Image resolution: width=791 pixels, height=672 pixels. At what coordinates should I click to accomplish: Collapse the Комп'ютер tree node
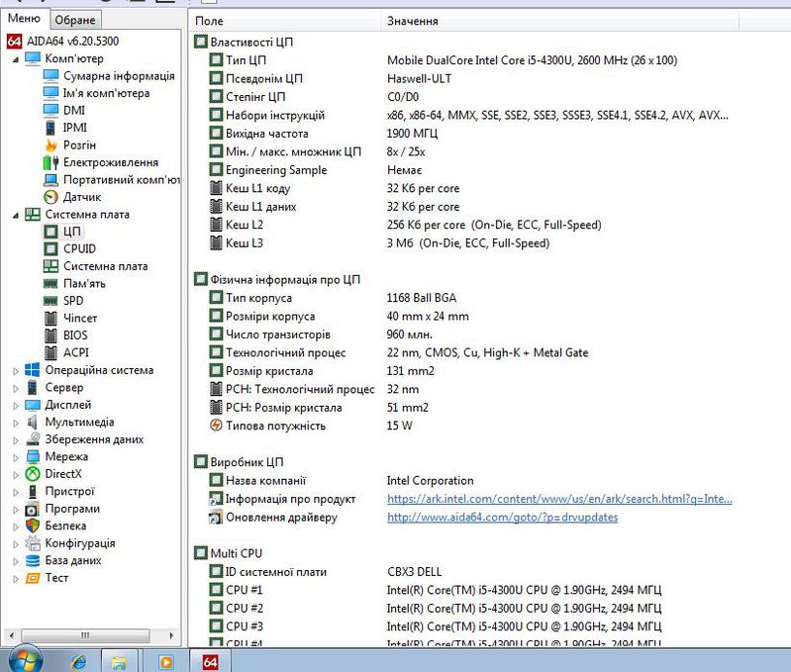coord(15,58)
